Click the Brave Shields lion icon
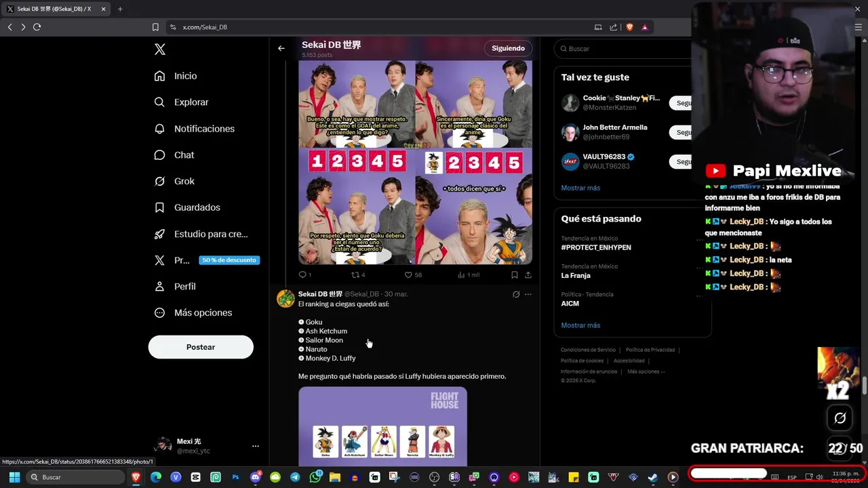The image size is (868, 488). pos(629,27)
